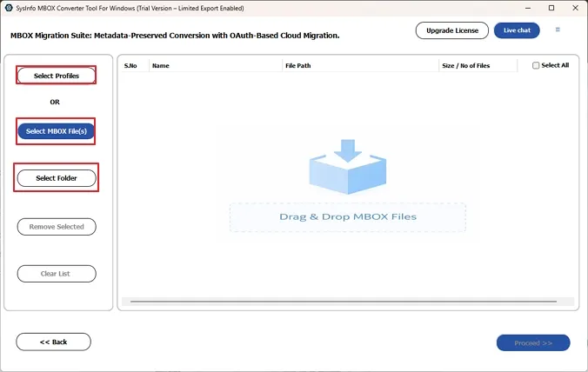Minimize the MBOX Converter window
Image resolution: width=588 pixels, height=372 pixels.
tap(528, 8)
